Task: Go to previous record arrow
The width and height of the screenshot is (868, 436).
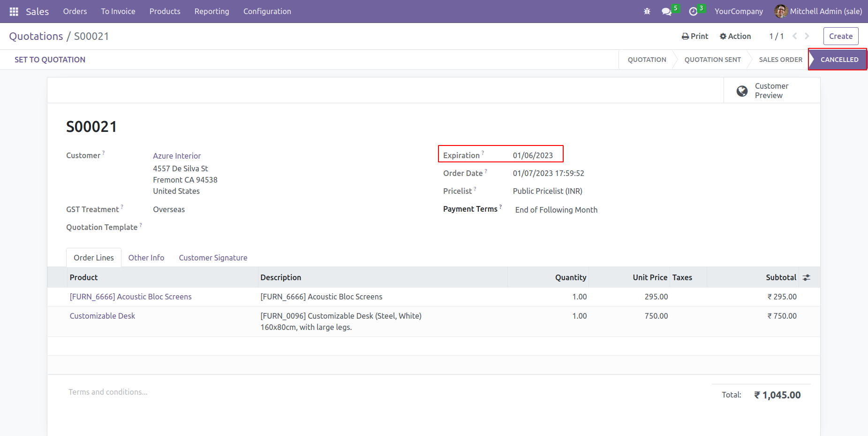Action: click(x=795, y=36)
